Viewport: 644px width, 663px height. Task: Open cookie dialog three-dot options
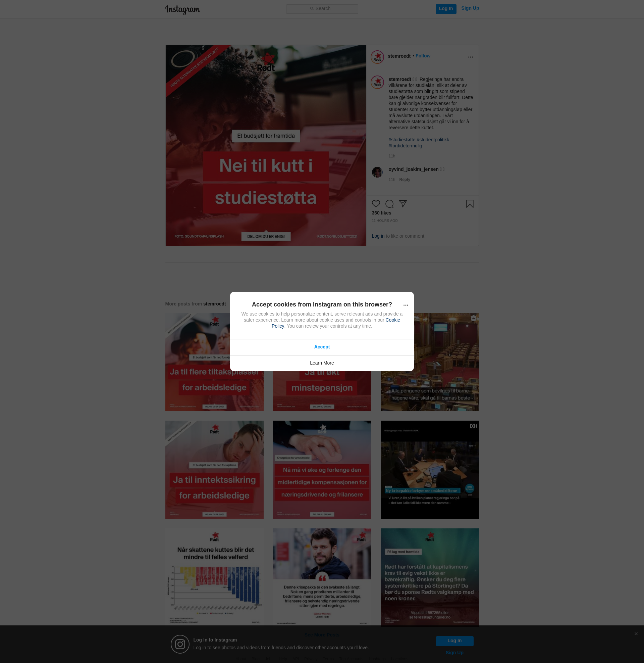pyautogui.click(x=406, y=305)
